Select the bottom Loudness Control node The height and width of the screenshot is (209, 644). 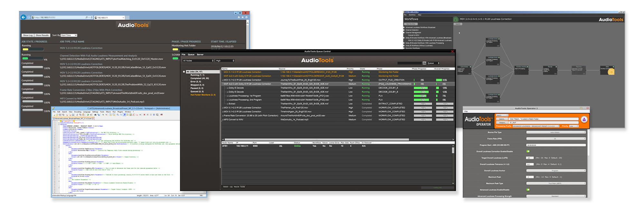coord(492,98)
